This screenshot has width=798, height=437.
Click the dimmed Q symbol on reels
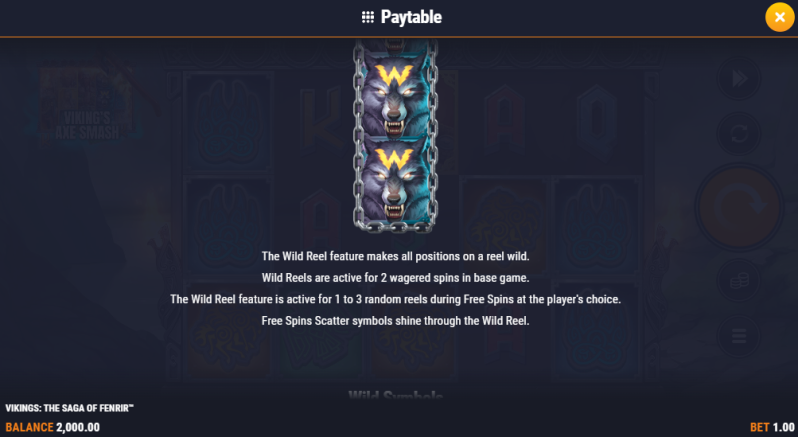(x=596, y=121)
